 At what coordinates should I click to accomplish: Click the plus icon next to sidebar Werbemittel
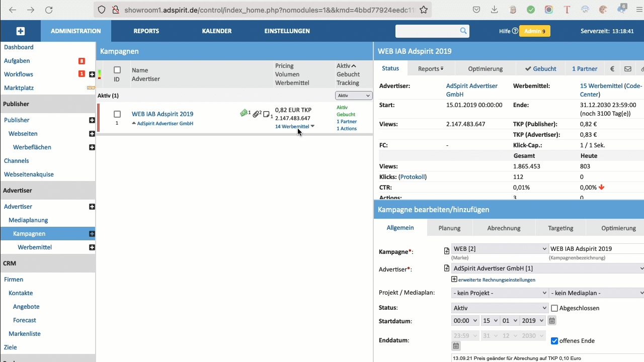coord(92,247)
